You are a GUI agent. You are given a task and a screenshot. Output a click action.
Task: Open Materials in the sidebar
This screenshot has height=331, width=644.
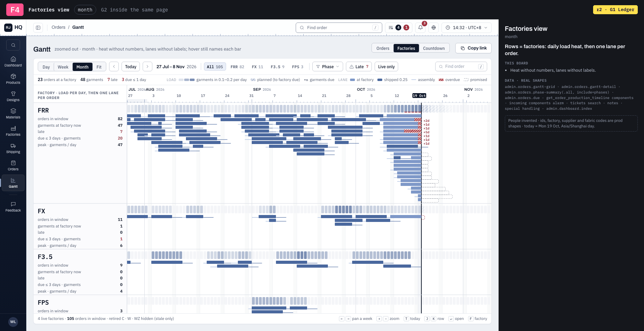click(13, 114)
